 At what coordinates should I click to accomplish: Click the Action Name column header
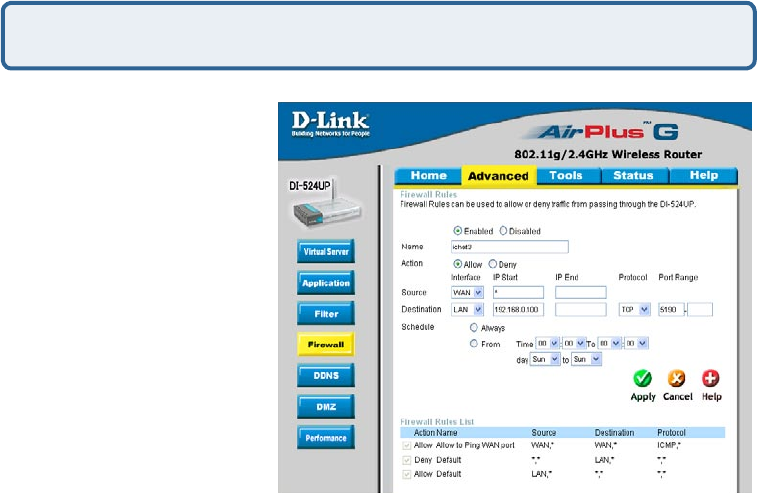(x=435, y=433)
